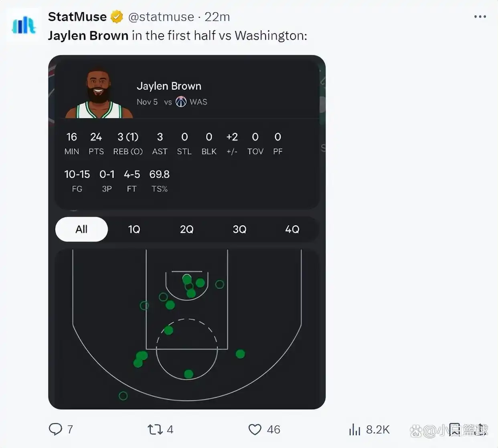Click the reply speech bubble icon
Viewport: 498px width, 448px height.
pos(55,429)
